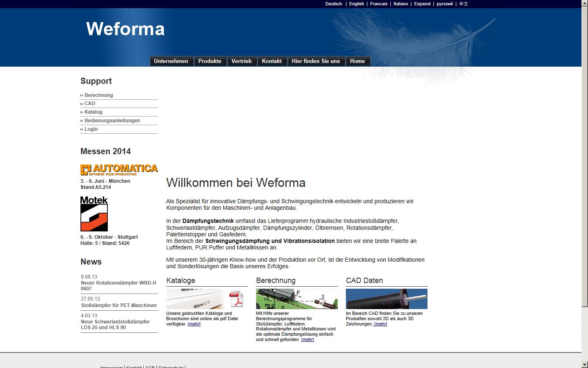The image size is (588, 368).
Task: Open the Vertrieb menu
Action: click(x=242, y=61)
